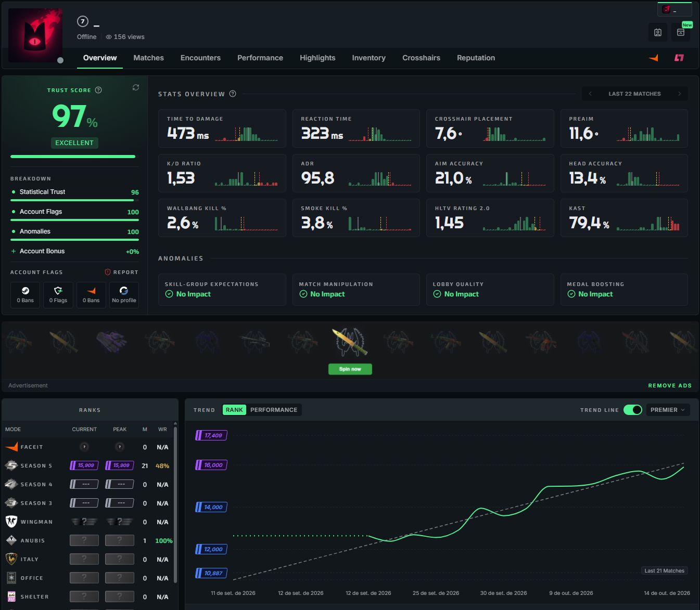This screenshot has height=610, width=700.
Task: Go to the Highlights tab
Action: pyautogui.click(x=317, y=58)
